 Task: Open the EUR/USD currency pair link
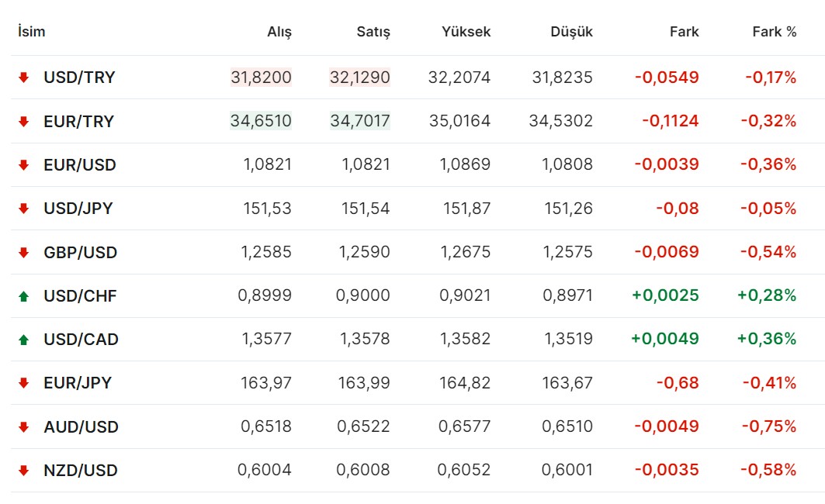click(79, 165)
